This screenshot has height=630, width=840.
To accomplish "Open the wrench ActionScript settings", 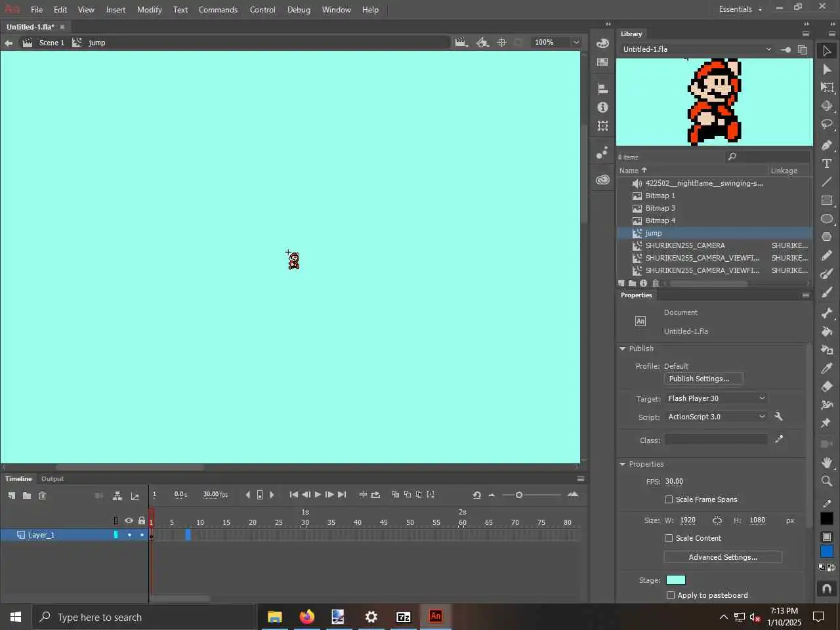I will pos(778,417).
